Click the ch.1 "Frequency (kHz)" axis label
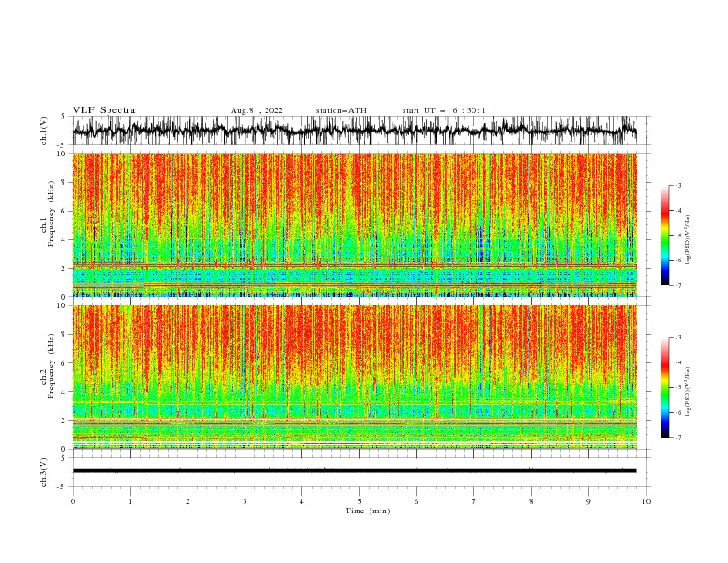Screen dimensions: 728x563 51,213
